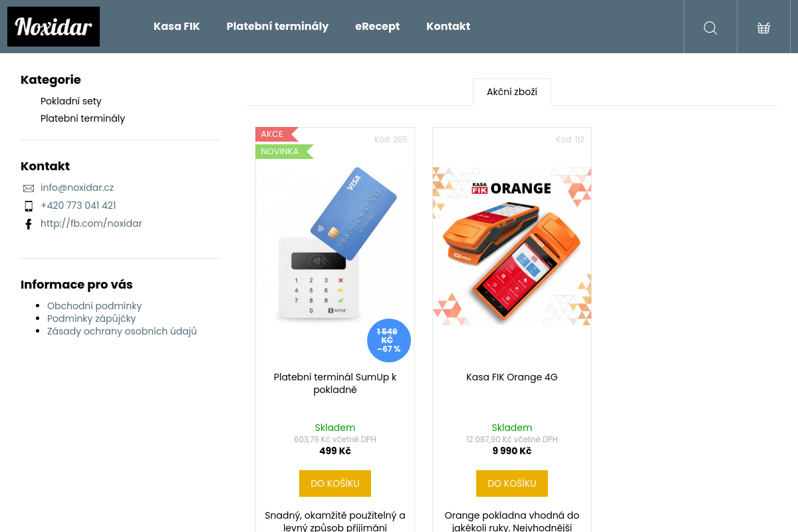798x532 pixels.
Task: Select the Akční zboží tab
Action: point(512,92)
